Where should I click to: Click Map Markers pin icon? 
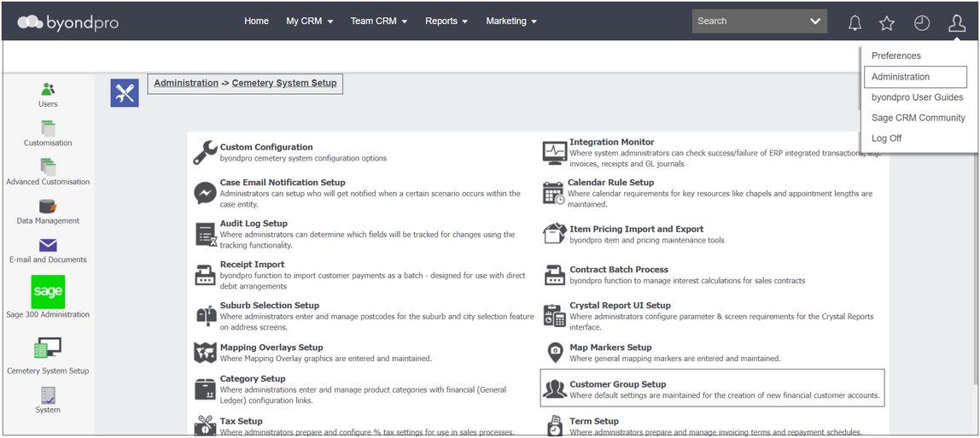pyautogui.click(x=554, y=353)
